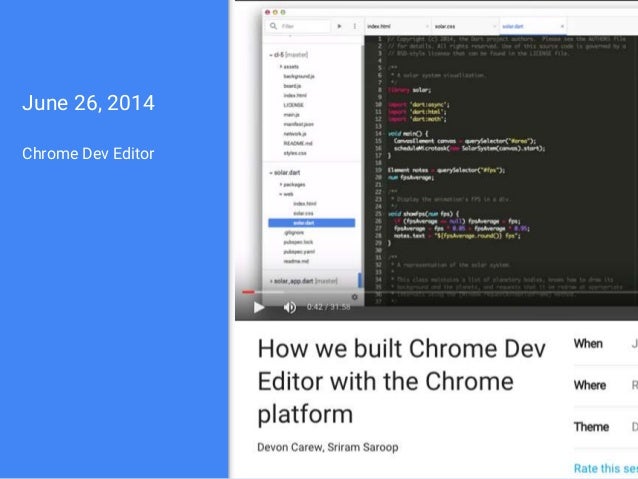Click the red close window button of the editor
This screenshot has height=479, width=638.
(267, 12)
